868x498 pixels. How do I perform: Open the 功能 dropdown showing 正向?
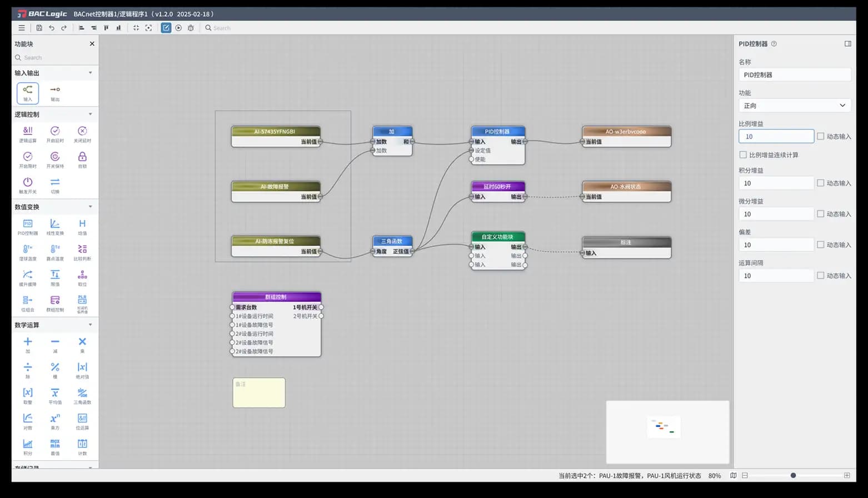coord(795,106)
